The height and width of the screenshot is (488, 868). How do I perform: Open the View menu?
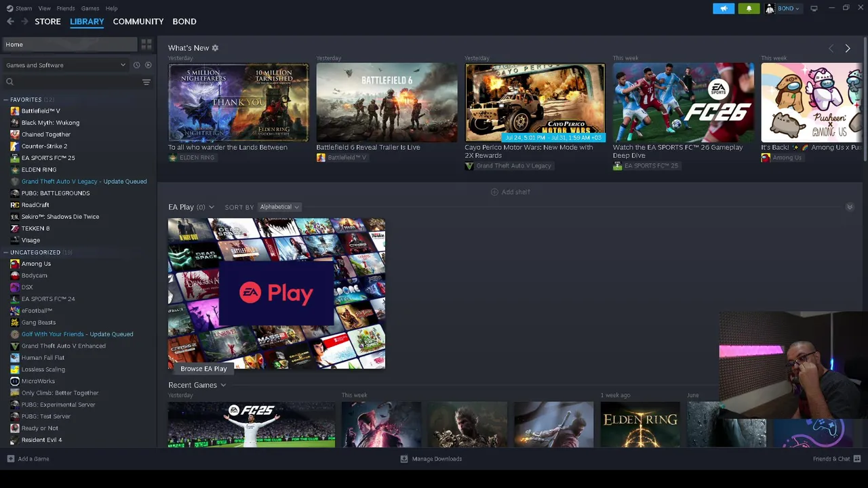pos(45,8)
